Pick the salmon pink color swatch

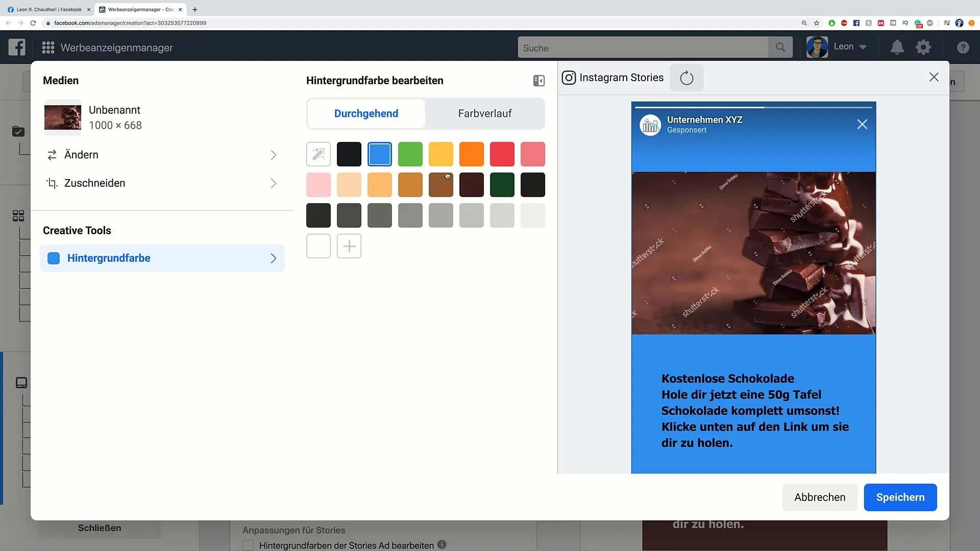[x=533, y=154]
